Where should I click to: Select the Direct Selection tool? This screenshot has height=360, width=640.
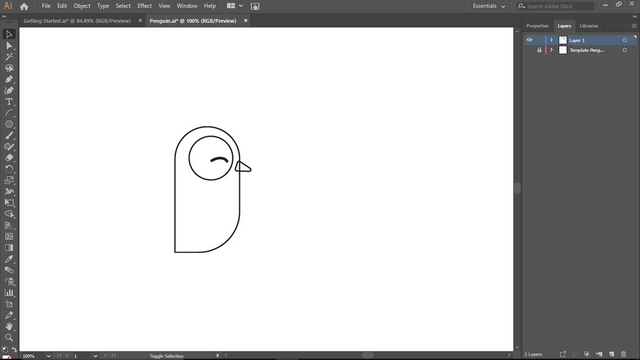[x=9, y=46]
